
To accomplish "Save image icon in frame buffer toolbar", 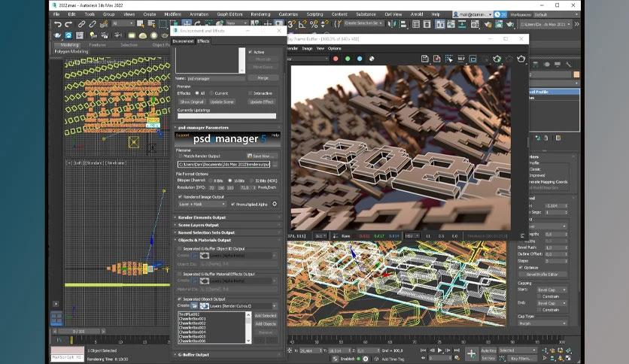I will point(425,59).
